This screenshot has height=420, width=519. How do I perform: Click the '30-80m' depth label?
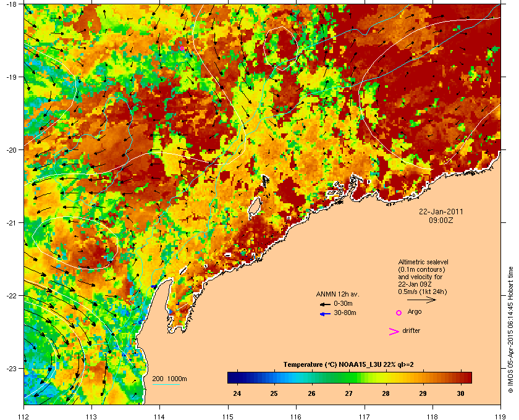click(x=345, y=313)
